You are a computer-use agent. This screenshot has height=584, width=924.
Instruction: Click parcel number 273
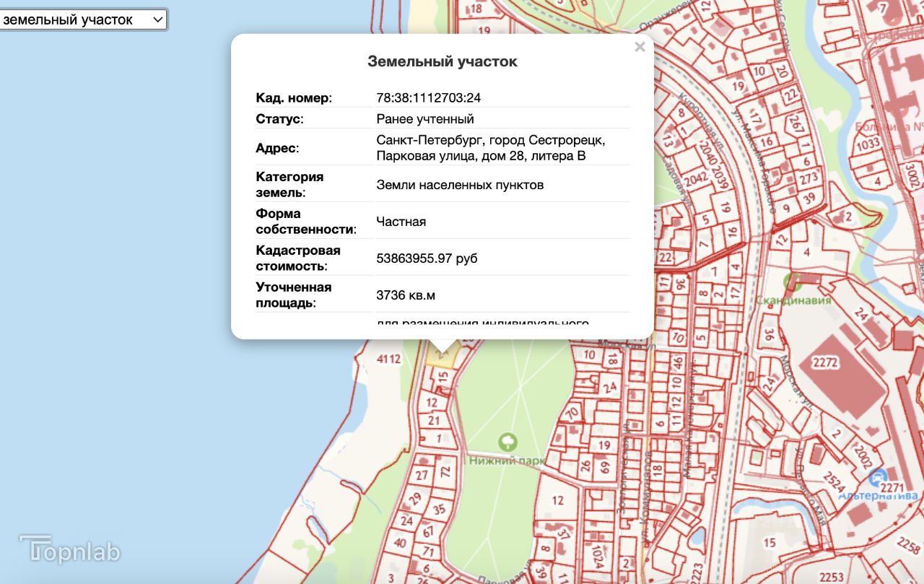[808, 178]
